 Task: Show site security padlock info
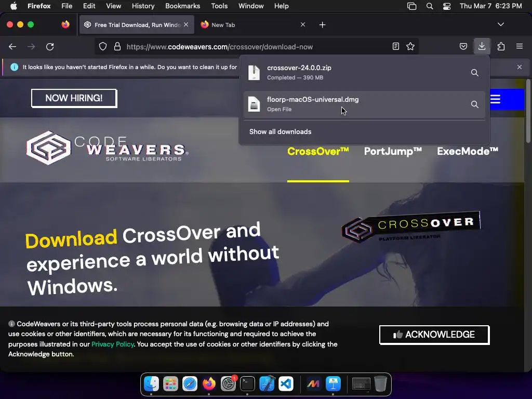pyautogui.click(x=117, y=46)
